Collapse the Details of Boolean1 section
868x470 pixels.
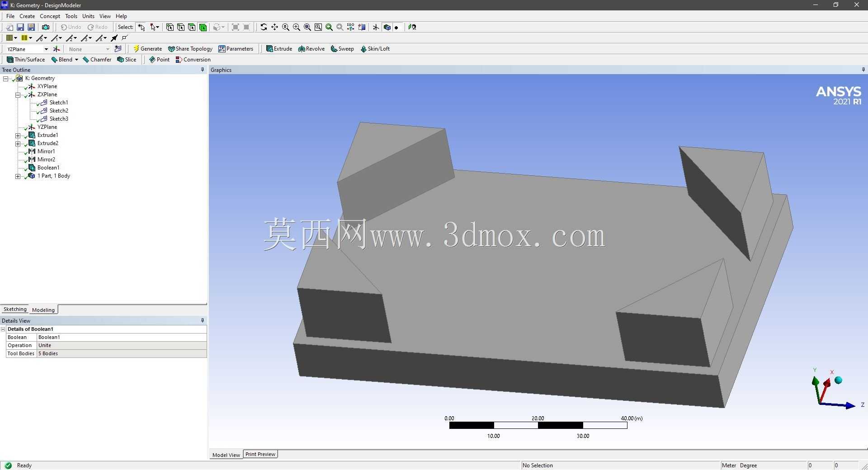click(x=3, y=329)
